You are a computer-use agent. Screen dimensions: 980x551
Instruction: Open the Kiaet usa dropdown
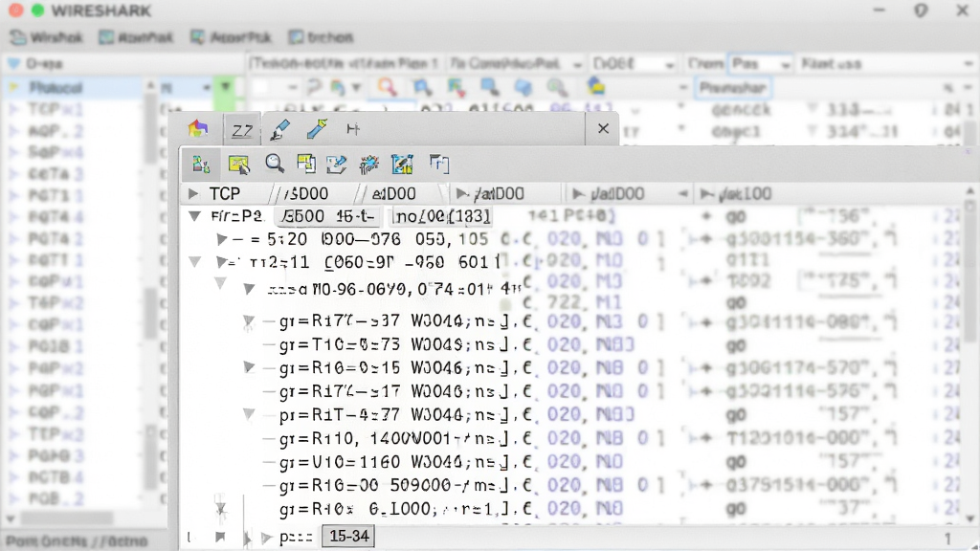click(x=886, y=64)
